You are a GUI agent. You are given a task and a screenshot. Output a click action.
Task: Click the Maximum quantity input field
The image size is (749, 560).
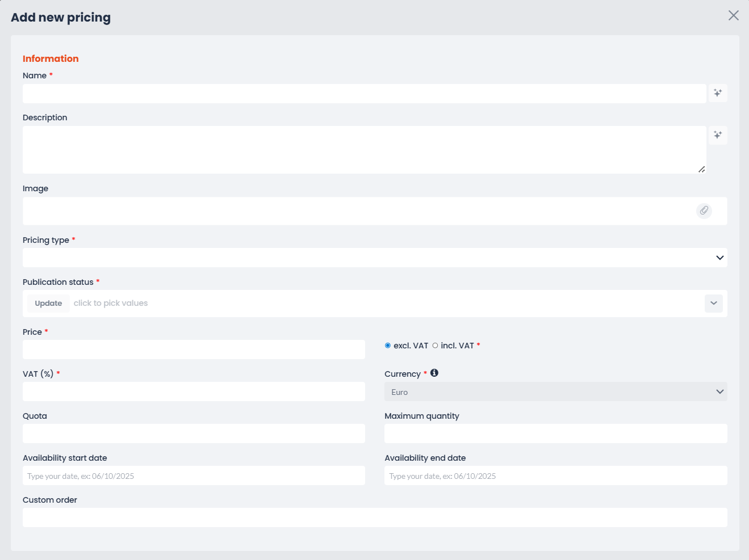pos(555,433)
